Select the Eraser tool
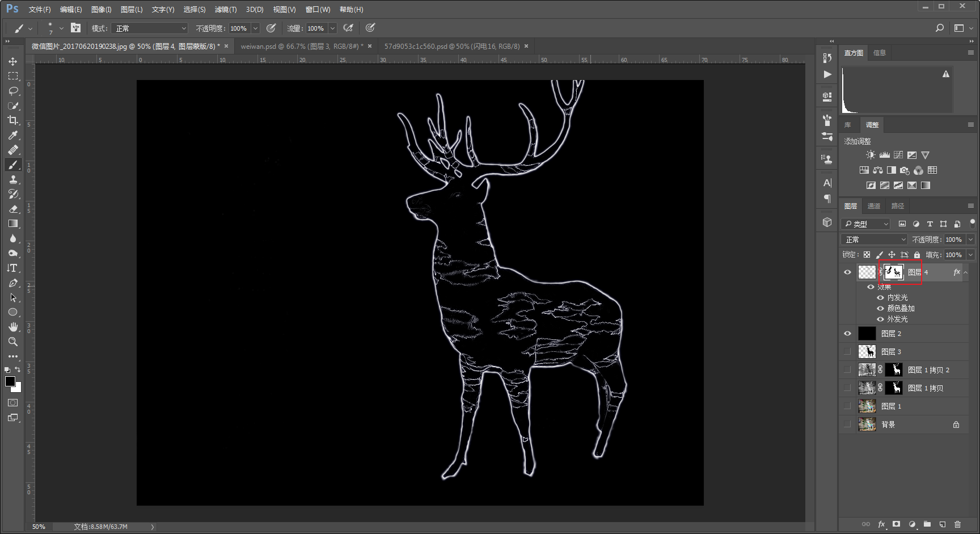This screenshot has width=980, height=534. click(x=12, y=209)
